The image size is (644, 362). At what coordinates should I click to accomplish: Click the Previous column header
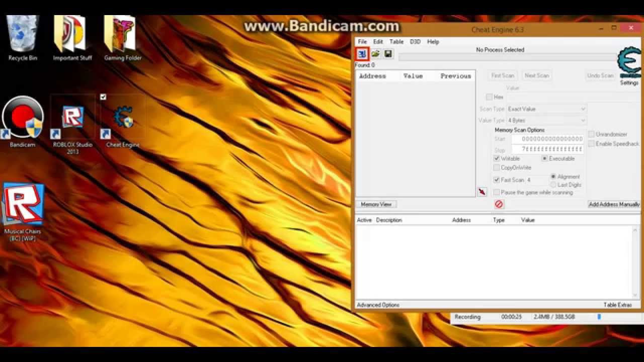(456, 76)
